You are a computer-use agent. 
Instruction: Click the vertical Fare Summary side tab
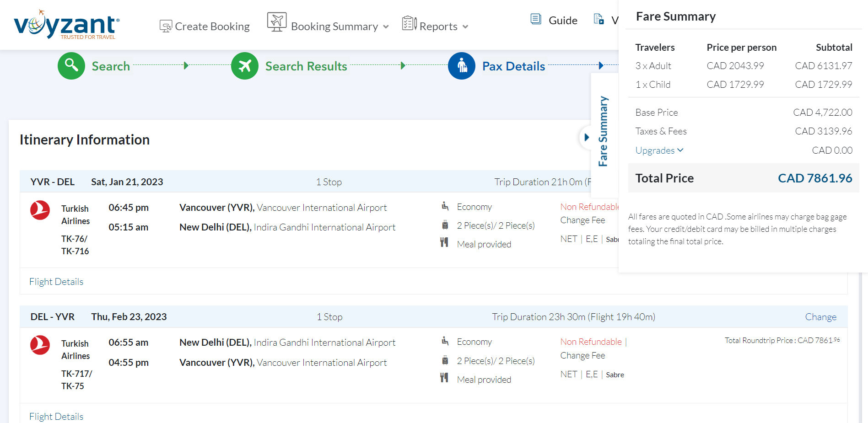tap(603, 132)
